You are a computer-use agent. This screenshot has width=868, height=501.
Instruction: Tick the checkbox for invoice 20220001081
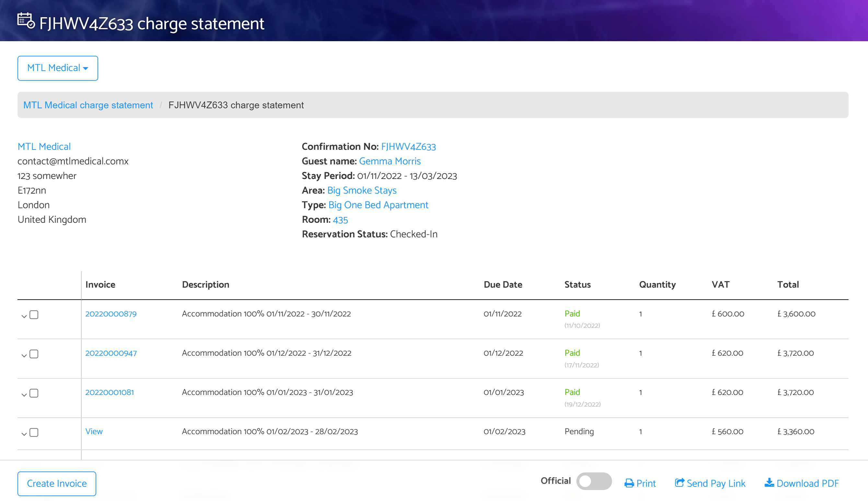click(34, 393)
